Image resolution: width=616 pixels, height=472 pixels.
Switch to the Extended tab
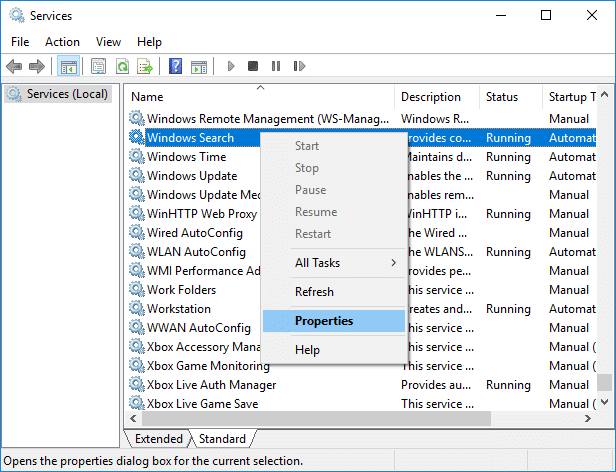(158, 439)
